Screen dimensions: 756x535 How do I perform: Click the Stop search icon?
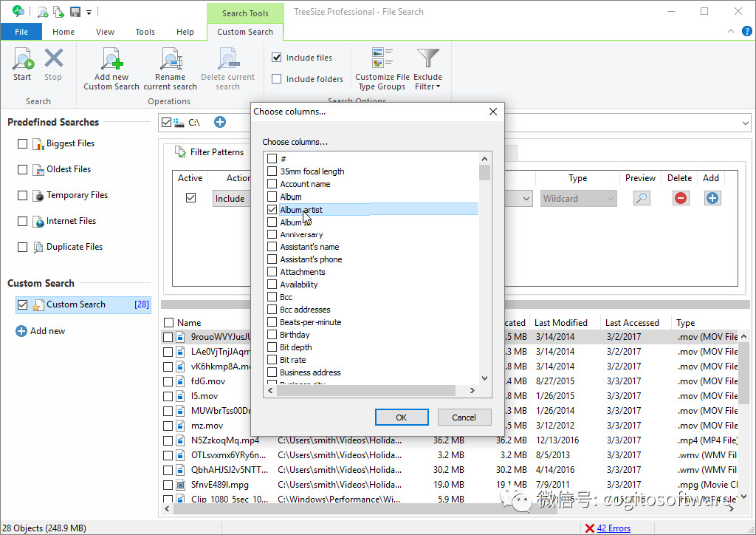pos(53,58)
